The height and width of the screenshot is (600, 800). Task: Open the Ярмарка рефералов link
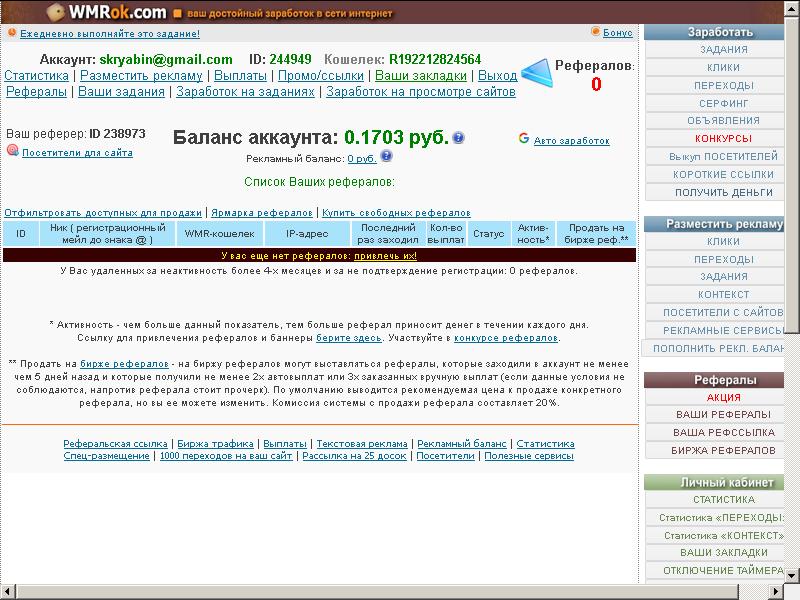(262, 213)
